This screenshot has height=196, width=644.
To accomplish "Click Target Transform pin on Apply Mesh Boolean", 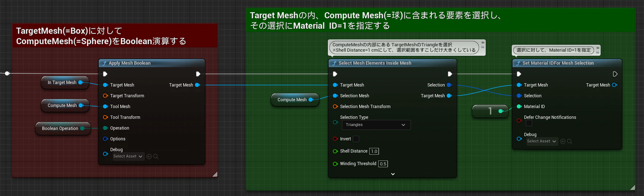I will (106, 96).
